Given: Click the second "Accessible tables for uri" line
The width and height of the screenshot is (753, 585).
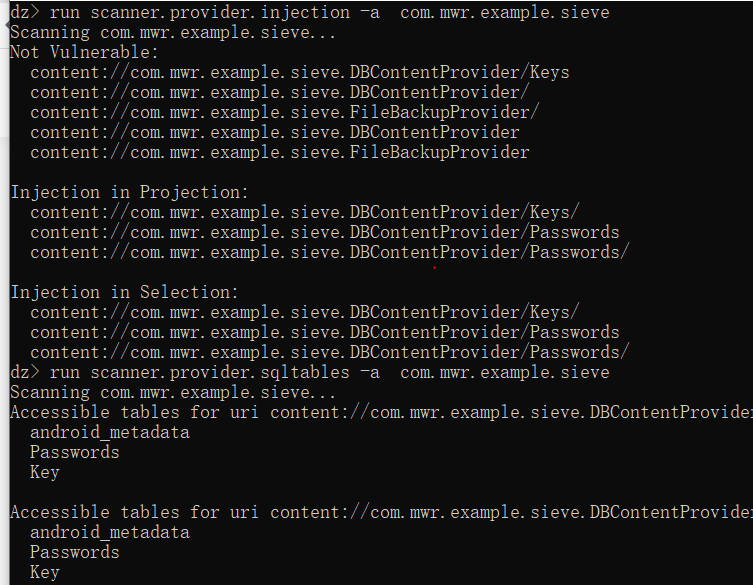Looking at the screenshot, I should [x=381, y=512].
